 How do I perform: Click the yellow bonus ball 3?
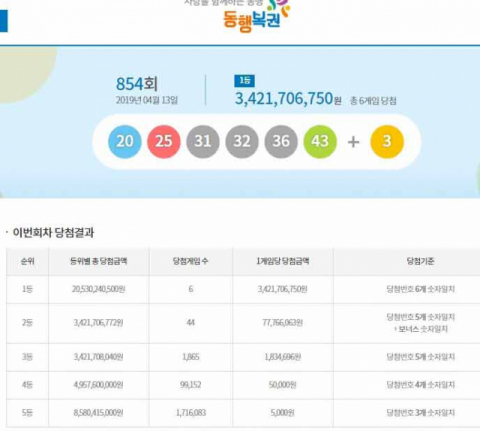coord(387,141)
